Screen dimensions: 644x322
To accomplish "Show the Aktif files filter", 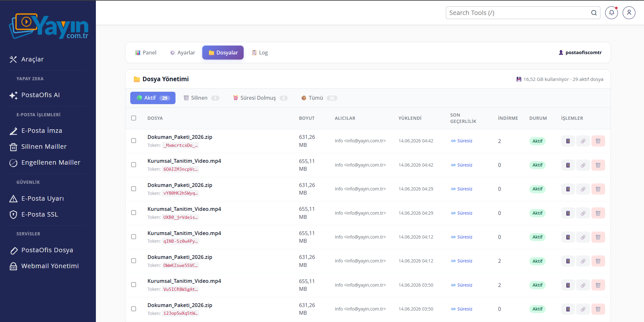I will 153,98.
